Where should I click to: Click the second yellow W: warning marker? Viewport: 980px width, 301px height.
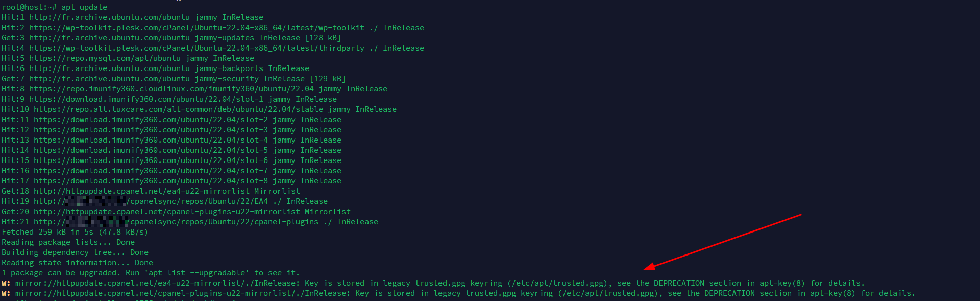pyautogui.click(x=6, y=293)
